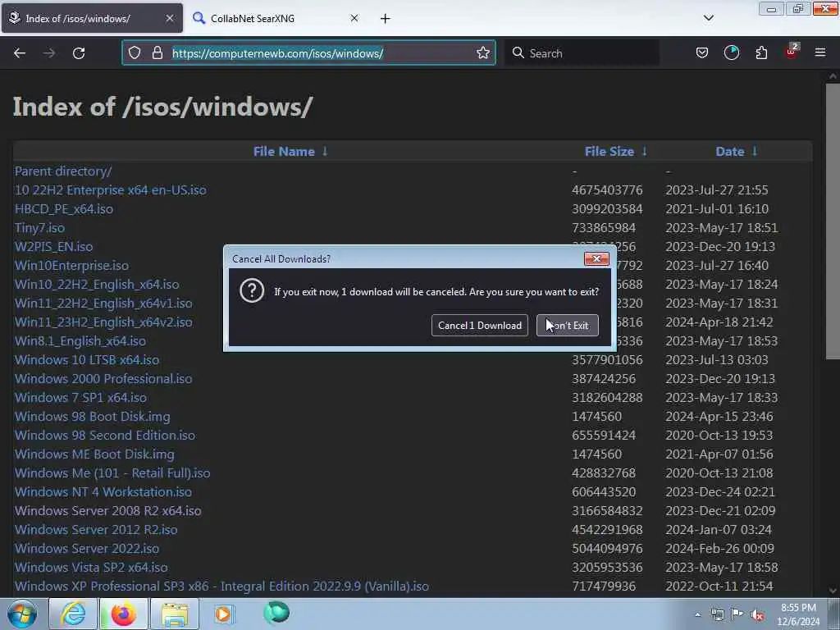
Task: Click Windows NT 4 Workstation.iso link
Action: pos(103,492)
